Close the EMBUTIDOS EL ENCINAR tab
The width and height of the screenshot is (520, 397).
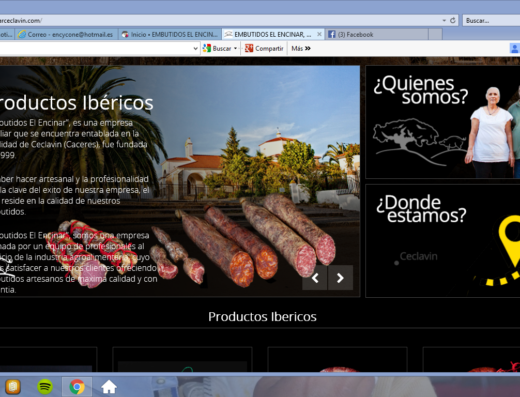coord(319,34)
